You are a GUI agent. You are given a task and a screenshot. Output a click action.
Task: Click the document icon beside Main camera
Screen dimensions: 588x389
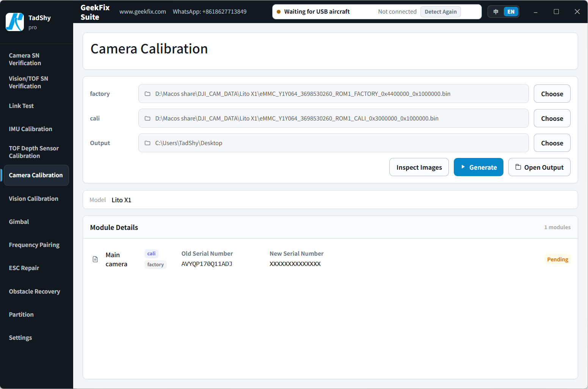point(95,259)
